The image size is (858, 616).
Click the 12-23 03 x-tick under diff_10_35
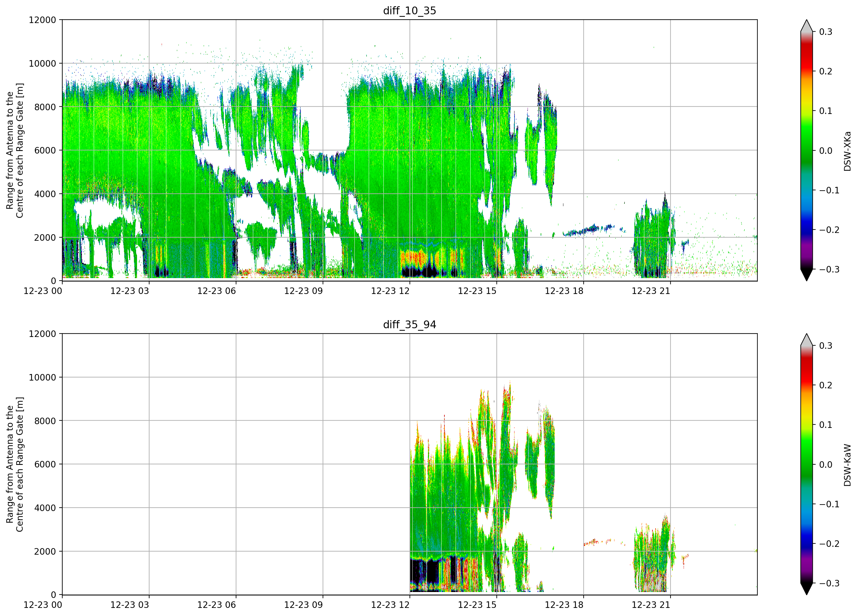pos(130,291)
